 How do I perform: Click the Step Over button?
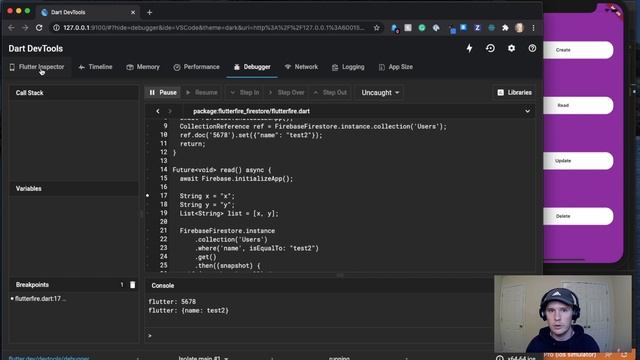tap(287, 93)
